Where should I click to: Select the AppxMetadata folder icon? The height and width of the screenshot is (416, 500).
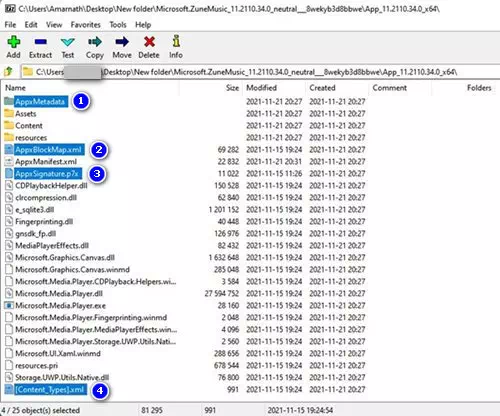point(9,101)
